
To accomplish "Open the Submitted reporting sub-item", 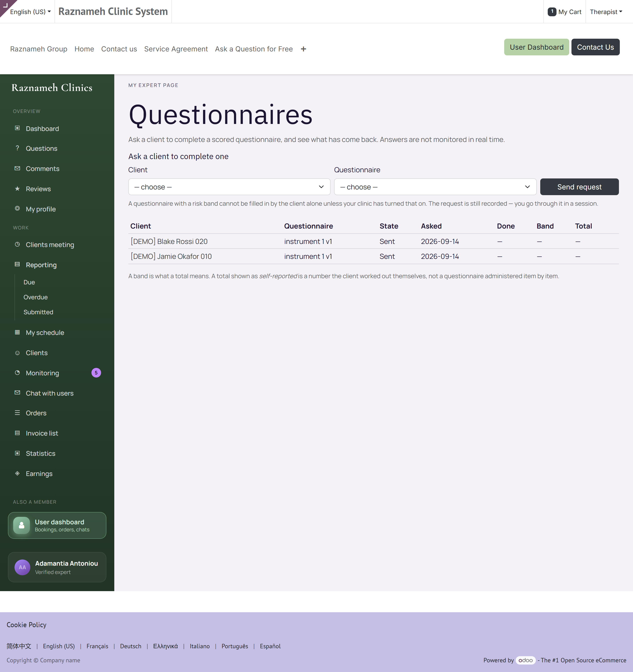I will 38,312.
